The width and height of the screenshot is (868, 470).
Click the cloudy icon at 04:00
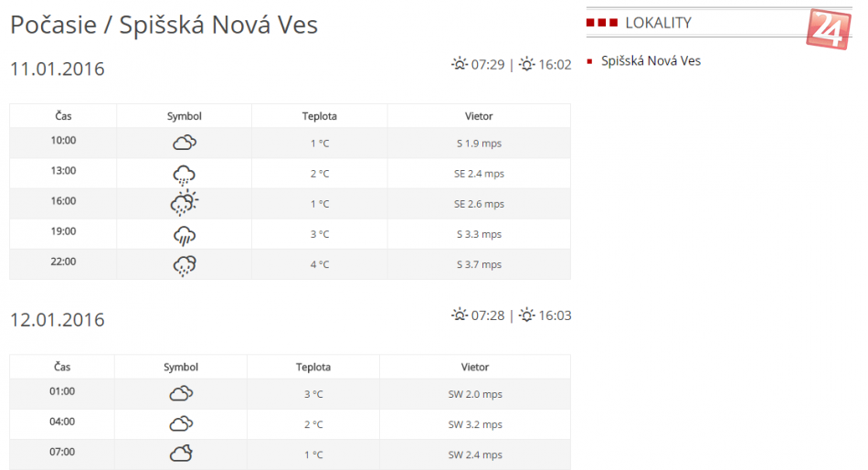pyautogui.click(x=181, y=424)
